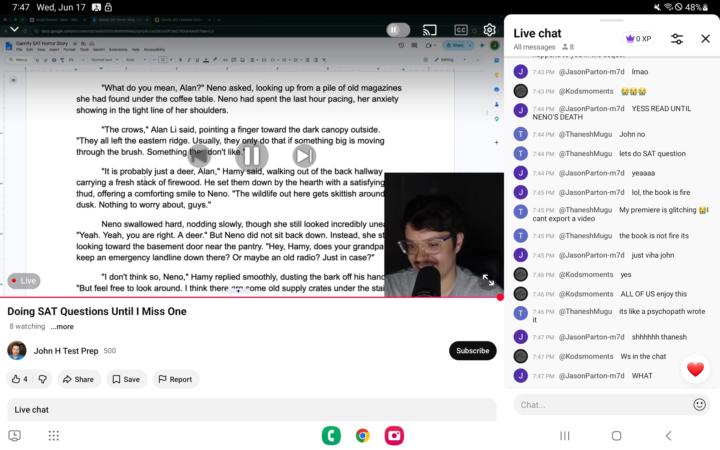
Task: Subscribe to John H Test Prep
Action: tap(472, 351)
